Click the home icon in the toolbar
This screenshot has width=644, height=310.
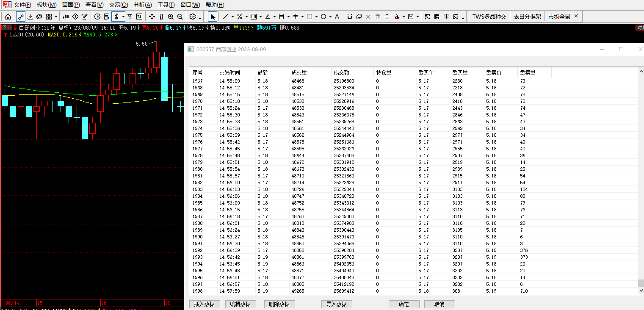(x=8, y=17)
